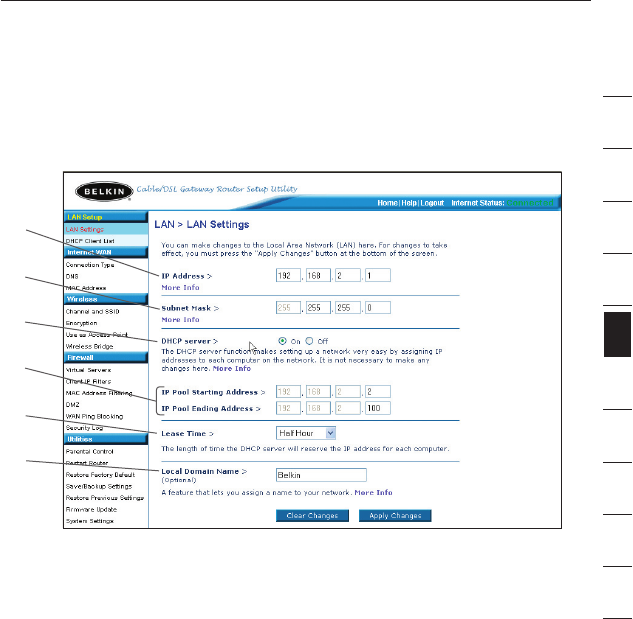The width and height of the screenshot is (633, 619).
Task: Click the Home link in header
Action: (388, 203)
